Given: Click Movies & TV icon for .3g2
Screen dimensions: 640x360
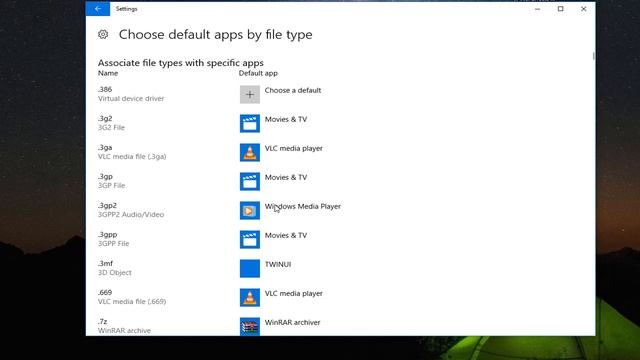Looking at the screenshot, I should (250, 124).
